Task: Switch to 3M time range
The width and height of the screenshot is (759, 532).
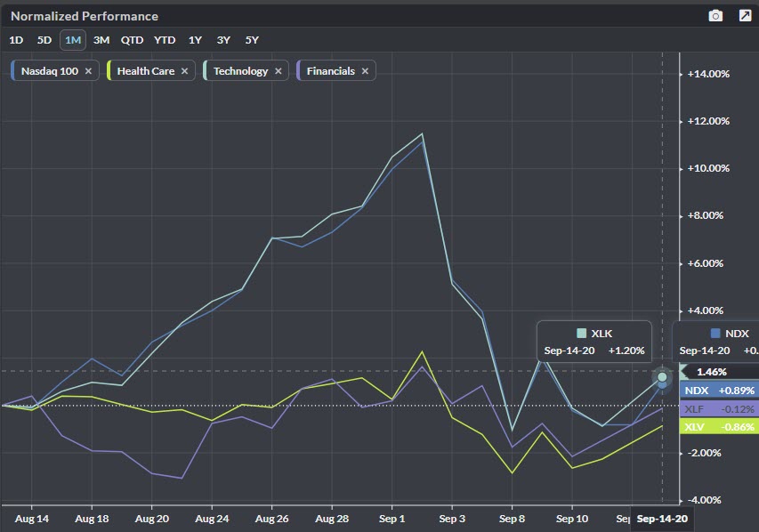Action: (x=101, y=39)
